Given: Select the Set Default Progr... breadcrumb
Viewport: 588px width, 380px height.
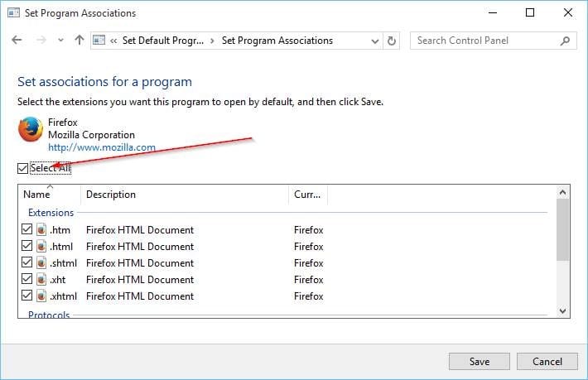Looking at the screenshot, I should (x=163, y=41).
